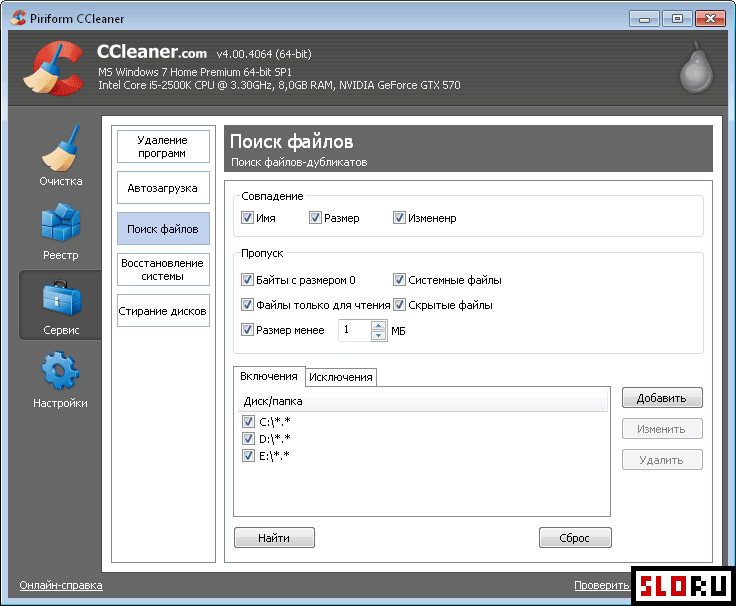Minimize the CCleaner window
This screenshot has height=606, width=736.
(644, 19)
